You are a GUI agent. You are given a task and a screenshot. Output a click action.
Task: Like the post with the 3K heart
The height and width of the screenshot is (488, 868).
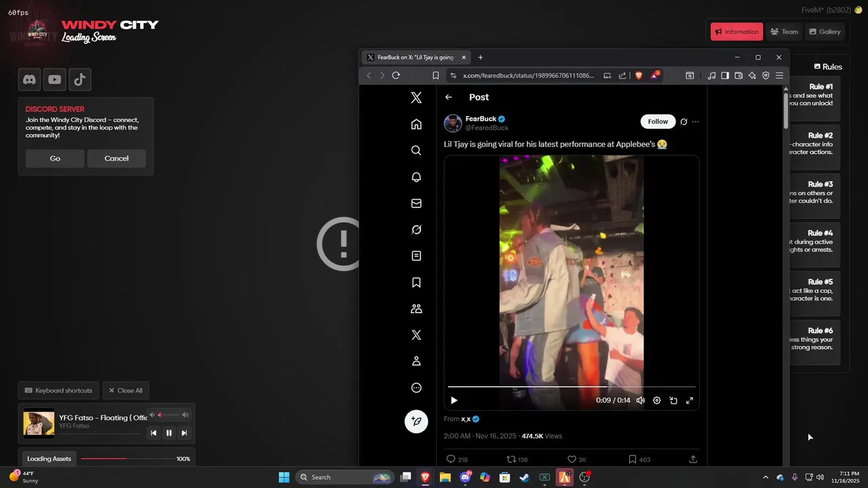click(572, 459)
